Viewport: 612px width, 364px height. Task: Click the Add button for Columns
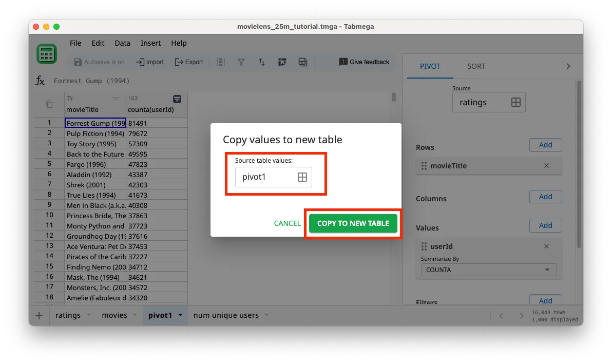point(545,197)
